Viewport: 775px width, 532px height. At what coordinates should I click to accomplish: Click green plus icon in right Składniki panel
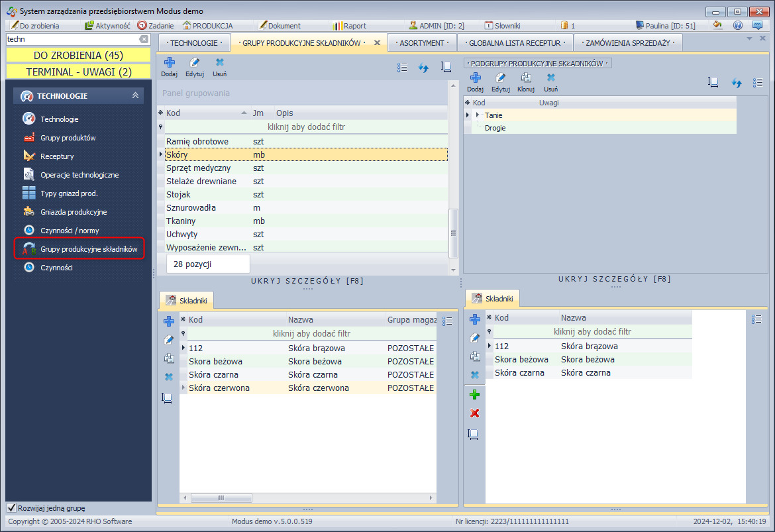click(x=474, y=395)
